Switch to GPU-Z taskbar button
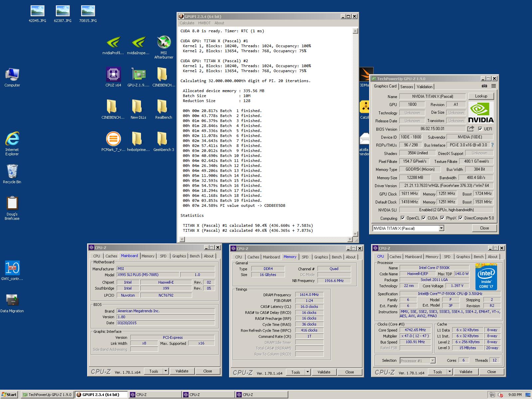This screenshot has width=532, height=399. tap(47, 395)
